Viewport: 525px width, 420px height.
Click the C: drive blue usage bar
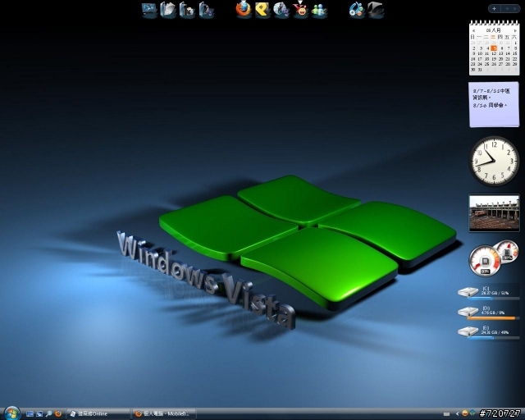click(x=494, y=298)
